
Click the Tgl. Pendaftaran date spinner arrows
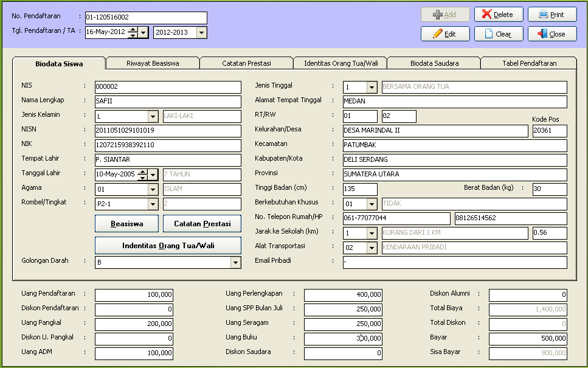coord(133,33)
